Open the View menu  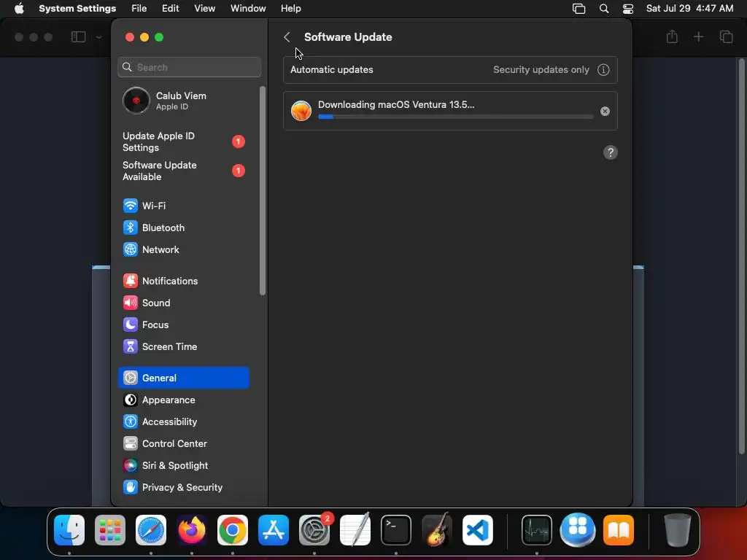tap(204, 9)
